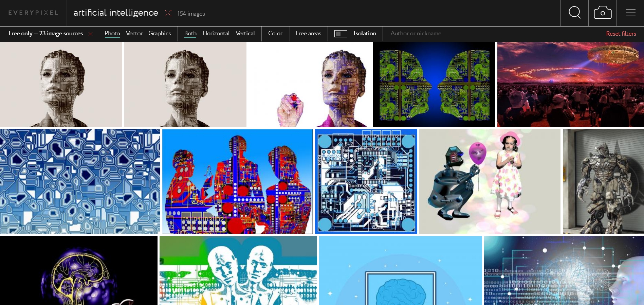Click the Everypixel logo
The width and height of the screenshot is (644, 305).
click(x=33, y=13)
